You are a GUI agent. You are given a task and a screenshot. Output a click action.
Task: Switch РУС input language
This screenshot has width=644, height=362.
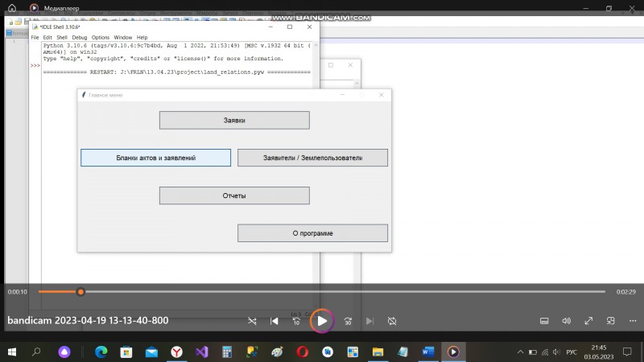pos(572,352)
